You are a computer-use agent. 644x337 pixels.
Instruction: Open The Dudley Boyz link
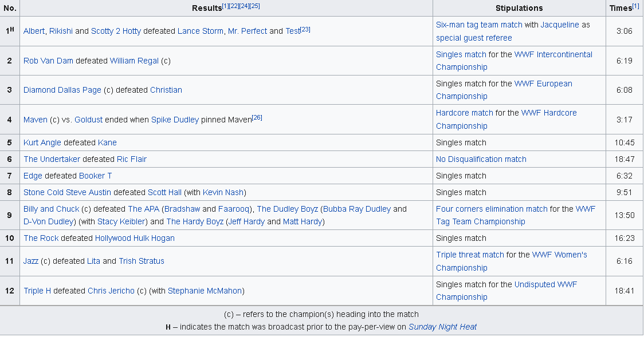tap(288, 209)
